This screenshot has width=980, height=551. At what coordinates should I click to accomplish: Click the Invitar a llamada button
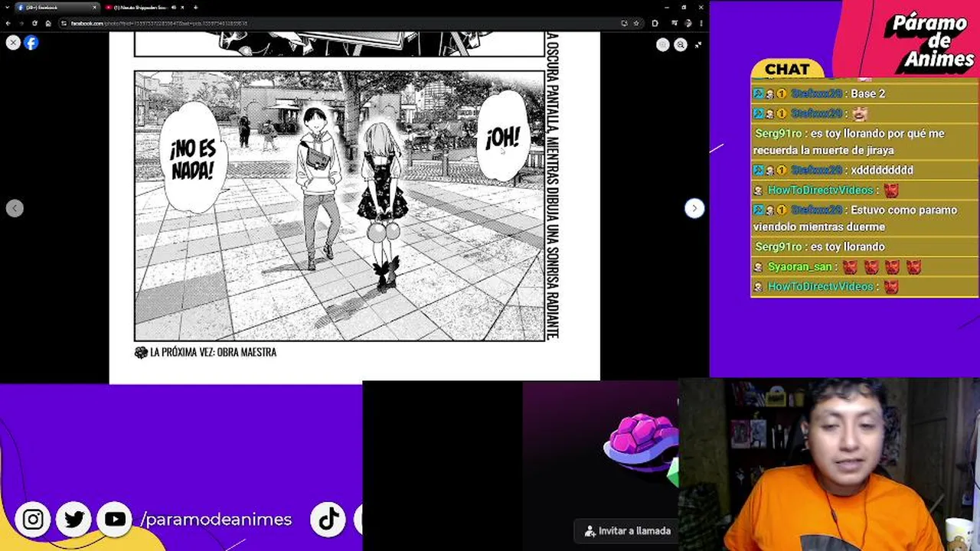click(627, 530)
